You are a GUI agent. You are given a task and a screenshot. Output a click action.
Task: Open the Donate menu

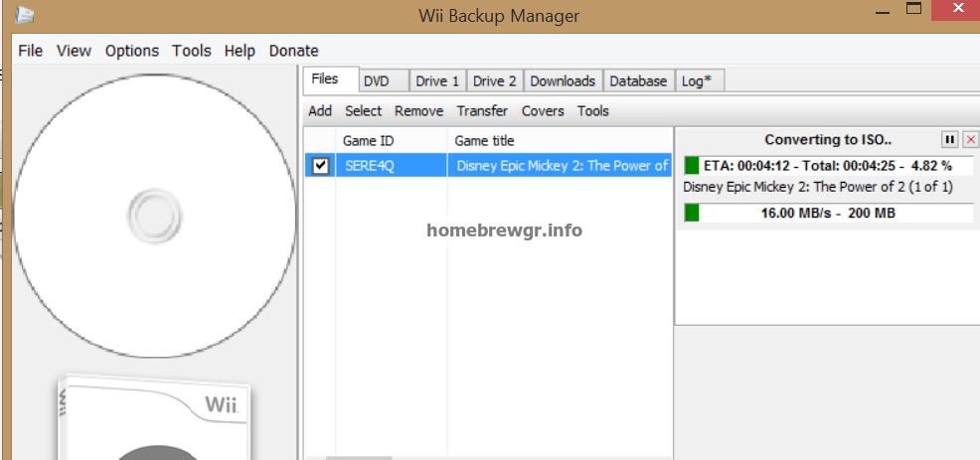pos(294,51)
